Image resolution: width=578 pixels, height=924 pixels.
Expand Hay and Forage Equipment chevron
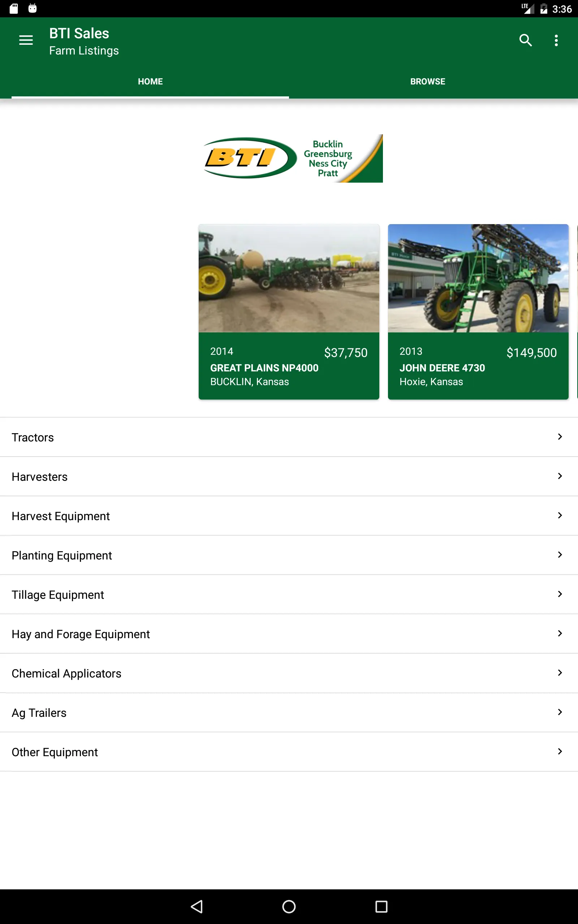[x=560, y=633]
